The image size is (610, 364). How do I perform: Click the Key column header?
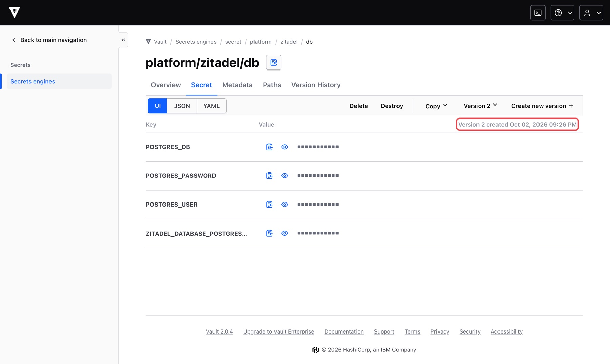[x=151, y=125]
